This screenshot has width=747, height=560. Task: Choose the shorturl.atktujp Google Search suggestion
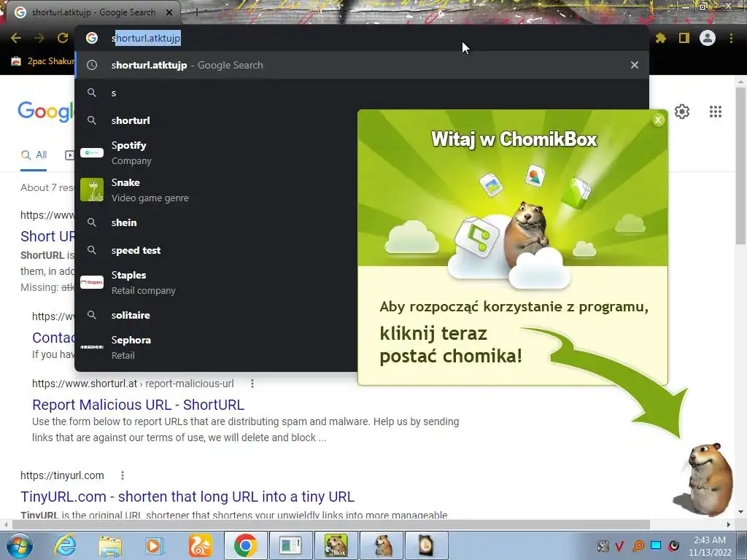tap(362, 65)
